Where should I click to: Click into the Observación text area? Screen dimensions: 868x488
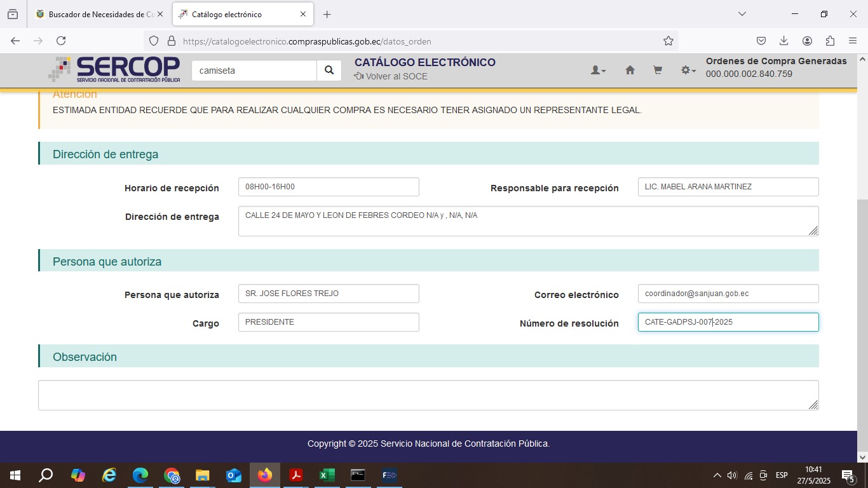pyautogui.click(x=428, y=395)
